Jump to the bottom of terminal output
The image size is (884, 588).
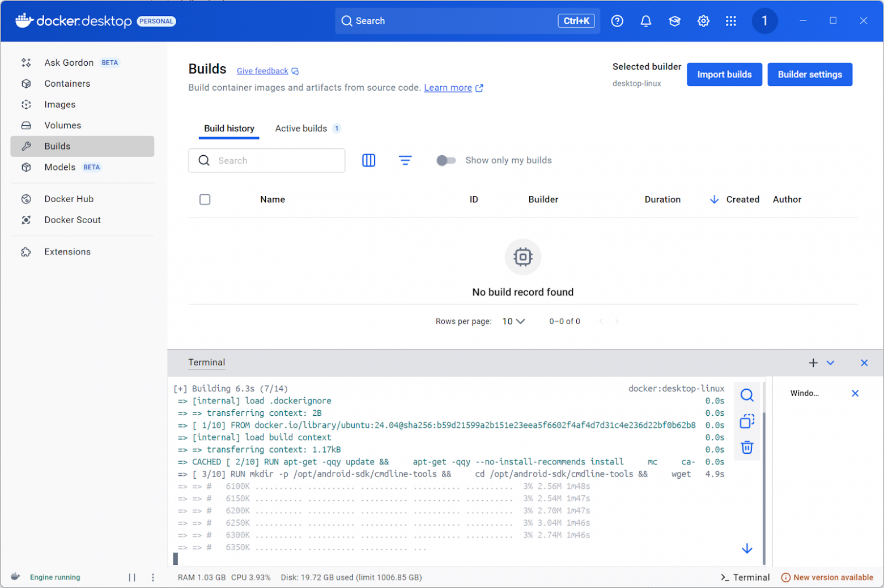tap(747, 548)
